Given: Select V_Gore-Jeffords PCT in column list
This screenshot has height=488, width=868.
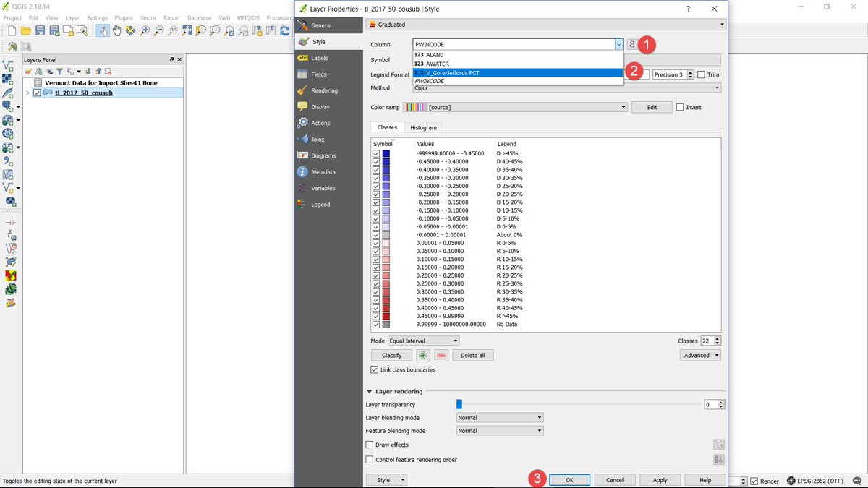Looking at the screenshot, I should pyautogui.click(x=518, y=72).
